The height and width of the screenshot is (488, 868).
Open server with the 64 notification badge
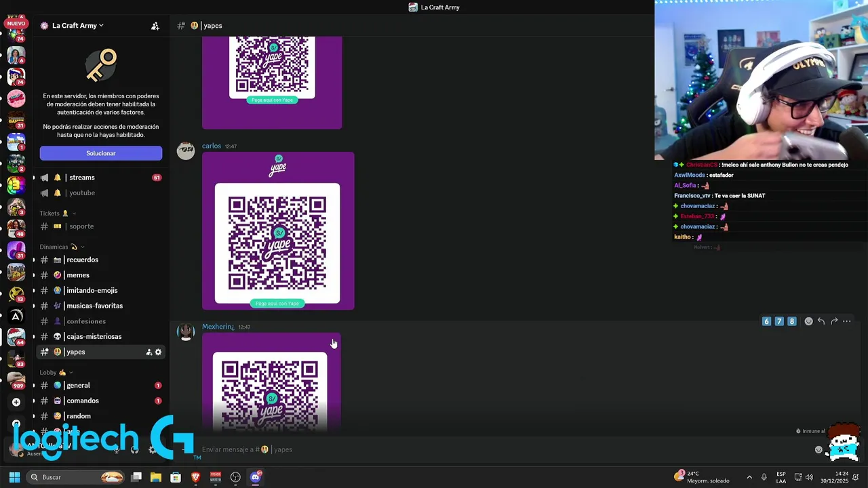tap(16, 337)
